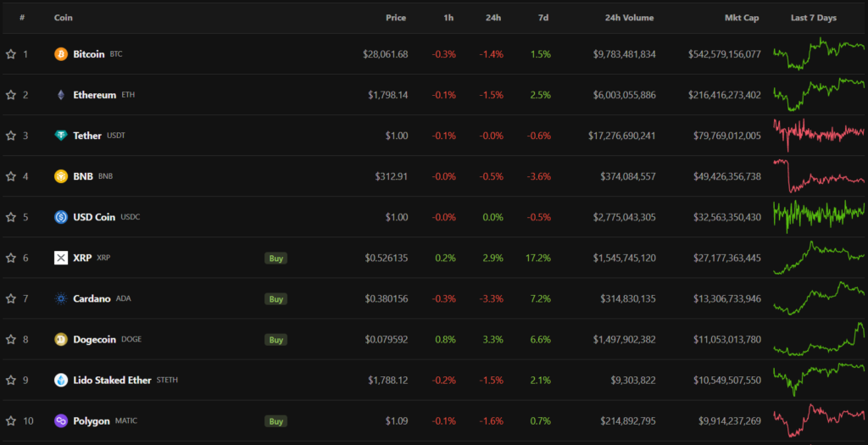Sort by Mkt Cap header
The width and height of the screenshot is (868, 445).
coord(742,18)
